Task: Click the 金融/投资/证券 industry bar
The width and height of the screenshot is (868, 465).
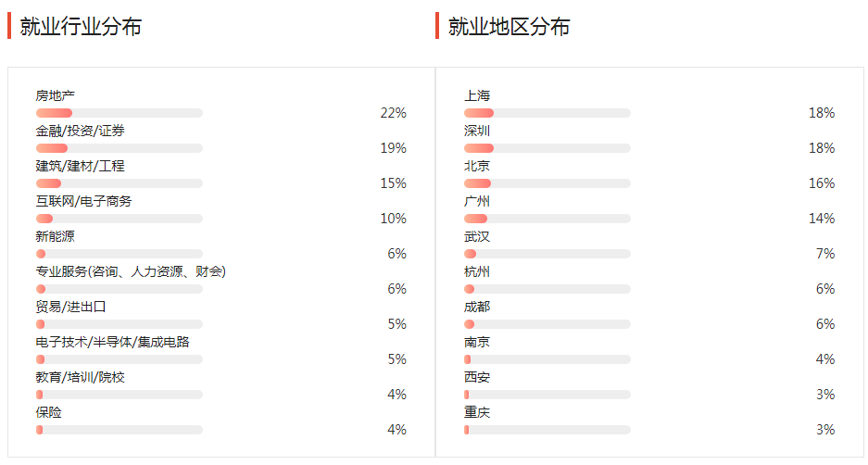Action: pyautogui.click(x=119, y=148)
